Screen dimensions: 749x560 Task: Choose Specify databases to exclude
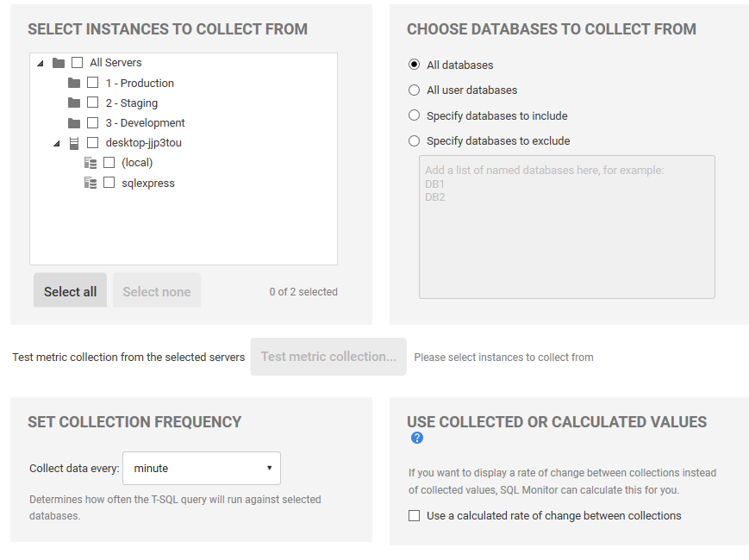tap(415, 141)
